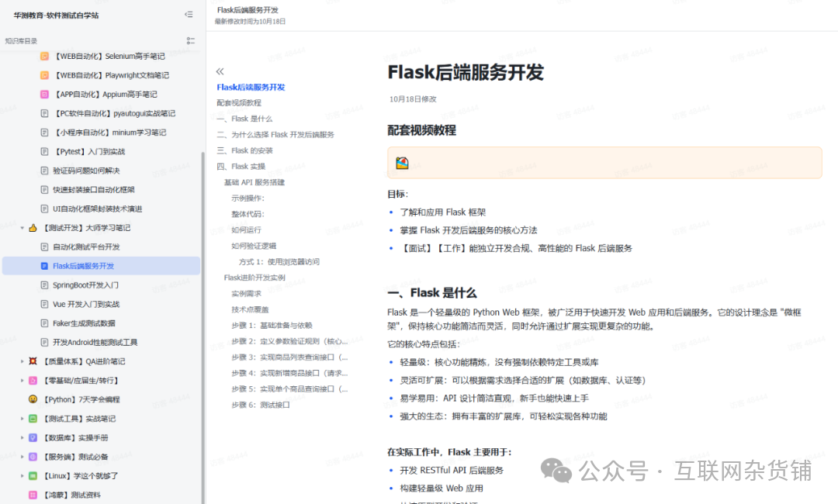Image resolution: width=838 pixels, height=504 pixels.
Task: Click the document icon beside 快速封装接口自动化框架
Action: click(44, 189)
